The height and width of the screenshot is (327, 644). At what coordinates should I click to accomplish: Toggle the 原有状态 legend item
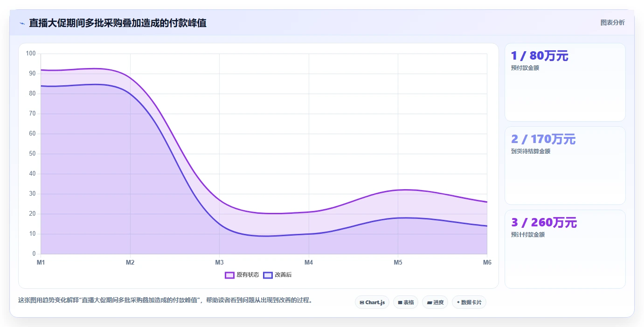(242, 275)
